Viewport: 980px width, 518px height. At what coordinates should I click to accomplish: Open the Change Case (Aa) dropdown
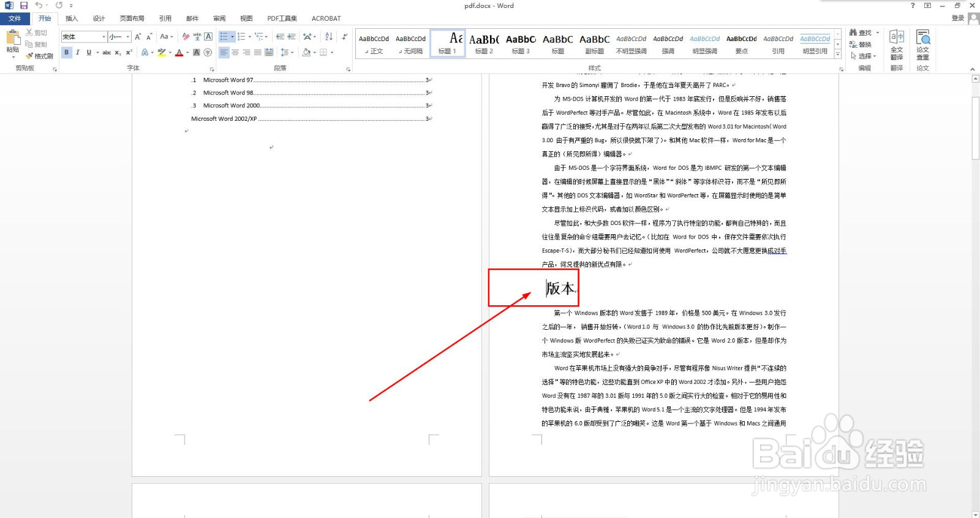[x=167, y=37]
